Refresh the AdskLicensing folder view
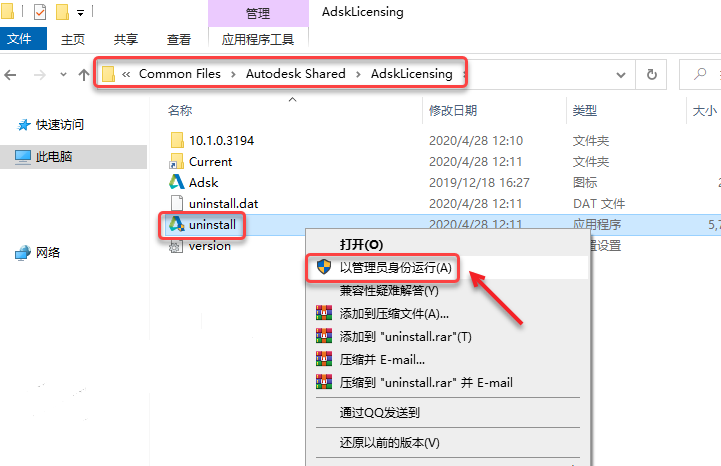The width and height of the screenshot is (721, 466). coord(652,75)
